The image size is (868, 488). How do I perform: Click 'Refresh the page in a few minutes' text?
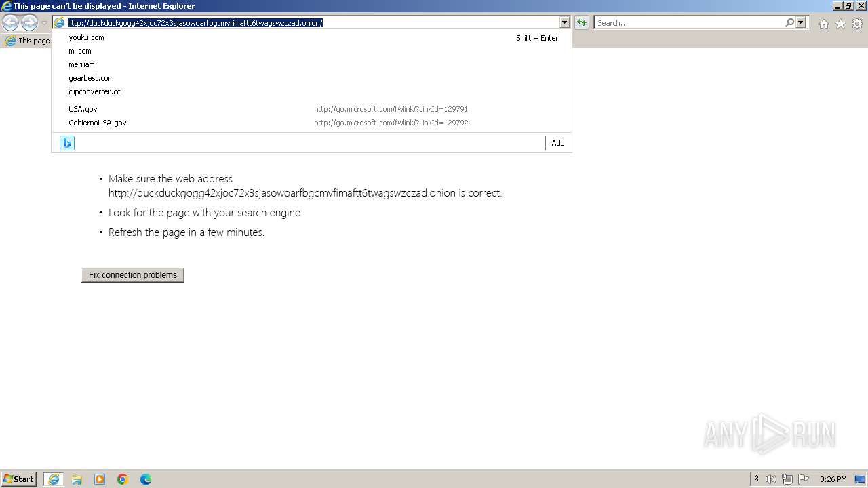click(186, 232)
